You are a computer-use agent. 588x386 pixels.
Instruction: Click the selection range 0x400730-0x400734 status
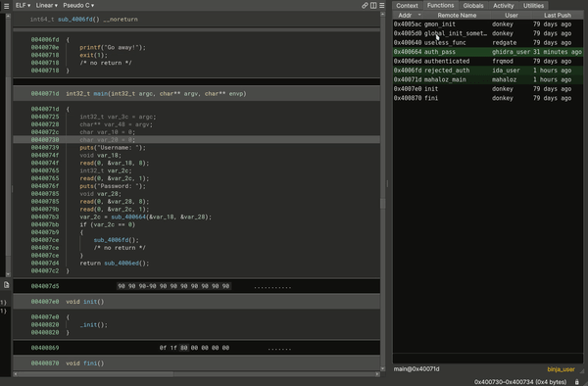point(520,382)
